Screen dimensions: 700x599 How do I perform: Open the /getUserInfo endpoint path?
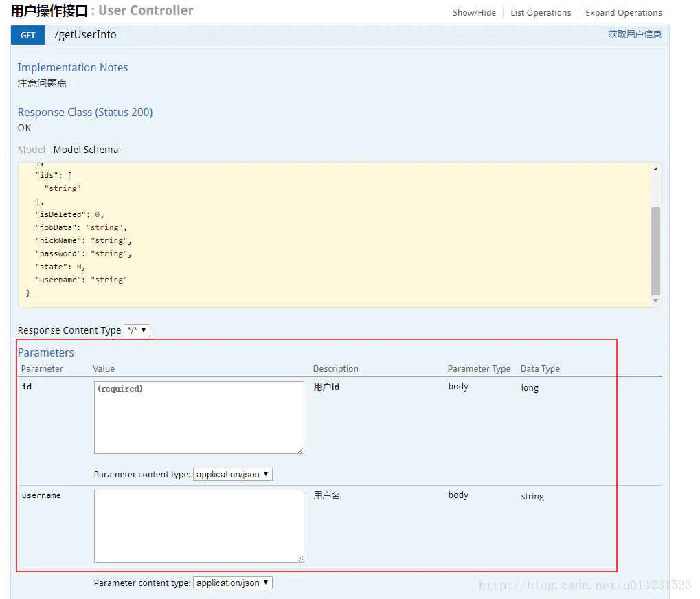[85, 35]
